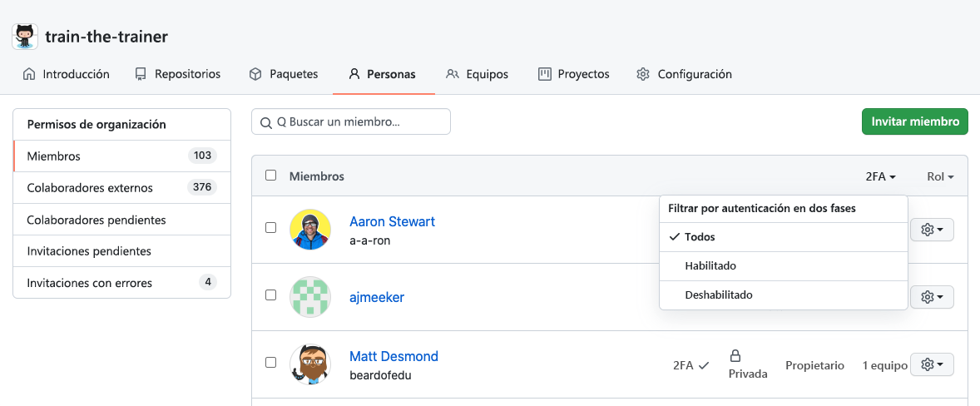Click the lock icon above Privada
This screenshot has height=406, width=980.
735,356
